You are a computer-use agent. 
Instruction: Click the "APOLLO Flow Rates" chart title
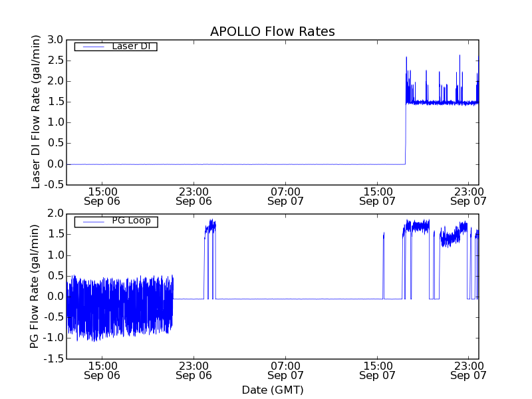click(273, 31)
